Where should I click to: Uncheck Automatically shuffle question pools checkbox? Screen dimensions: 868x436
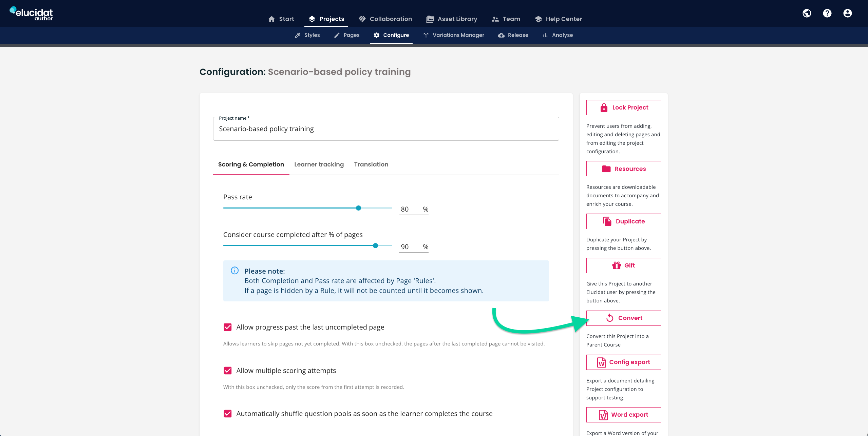228,414
